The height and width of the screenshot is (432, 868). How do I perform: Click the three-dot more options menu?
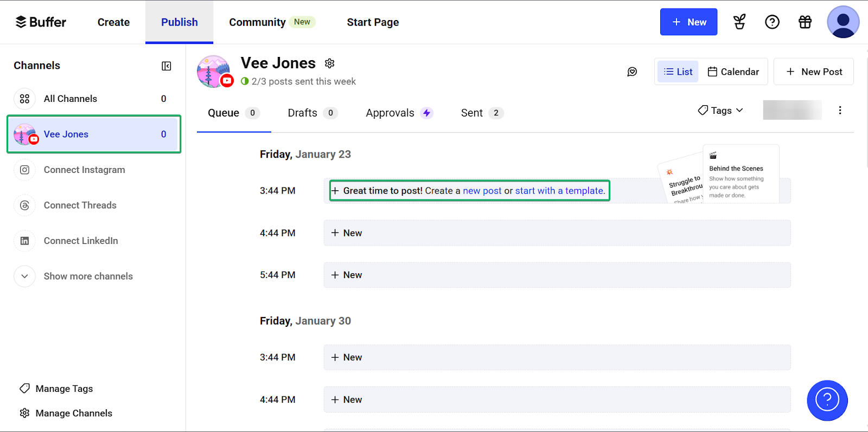point(840,111)
